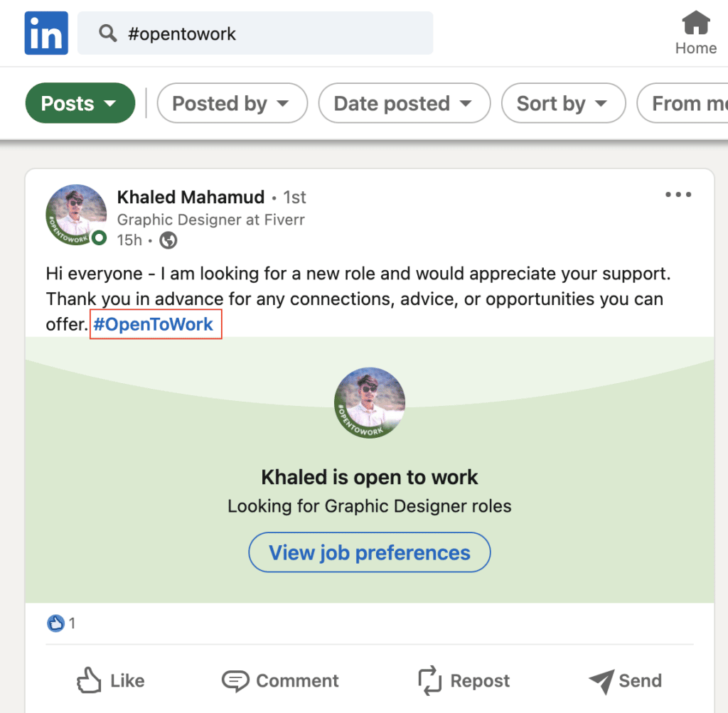The image size is (728, 713).
Task: Click Khaled Mahamud's name
Action: coord(191,197)
